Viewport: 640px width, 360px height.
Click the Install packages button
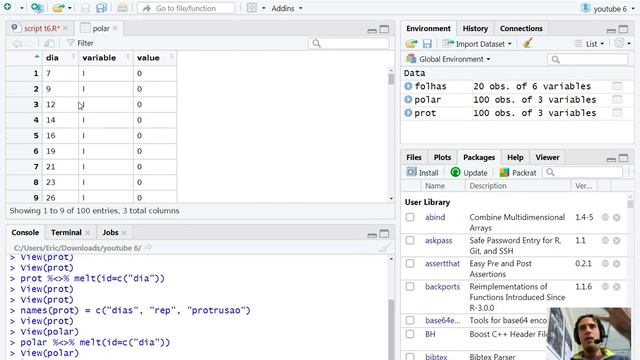point(422,173)
